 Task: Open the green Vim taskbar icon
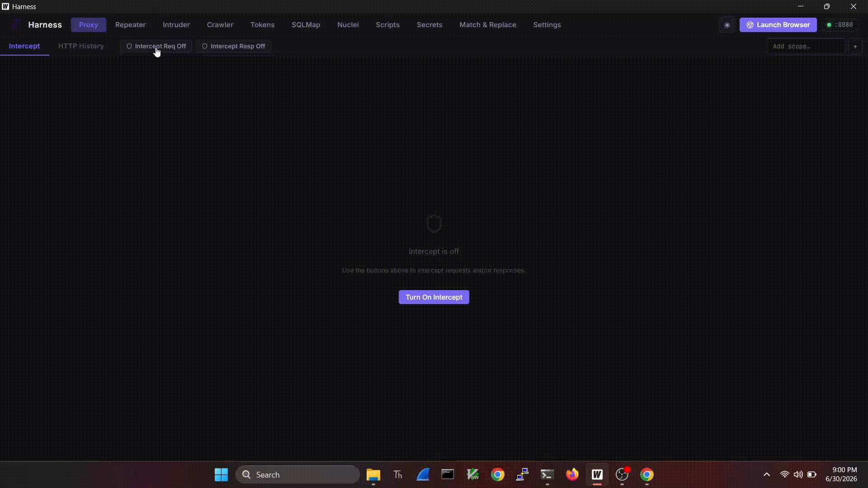point(473,474)
